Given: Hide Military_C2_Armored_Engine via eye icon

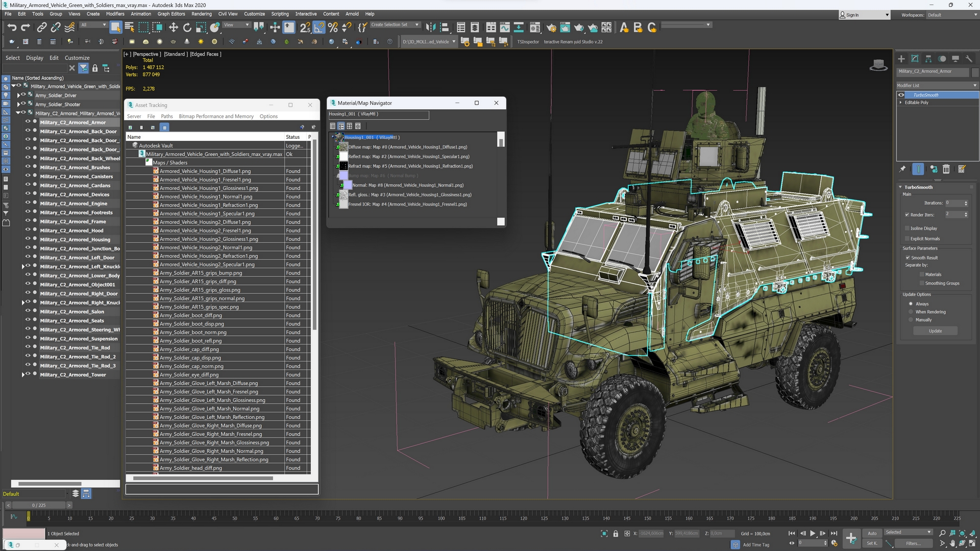Looking at the screenshot, I should [28, 204].
